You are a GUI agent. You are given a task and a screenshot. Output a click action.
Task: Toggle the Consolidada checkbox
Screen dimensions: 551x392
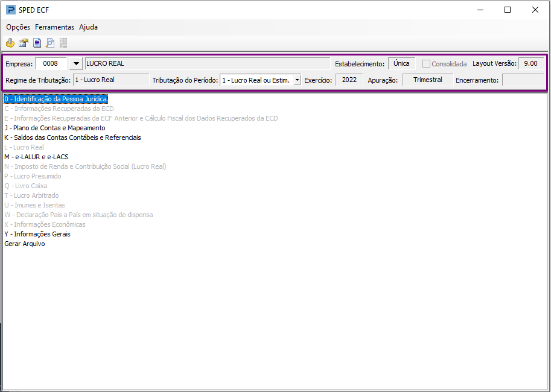[426, 63]
